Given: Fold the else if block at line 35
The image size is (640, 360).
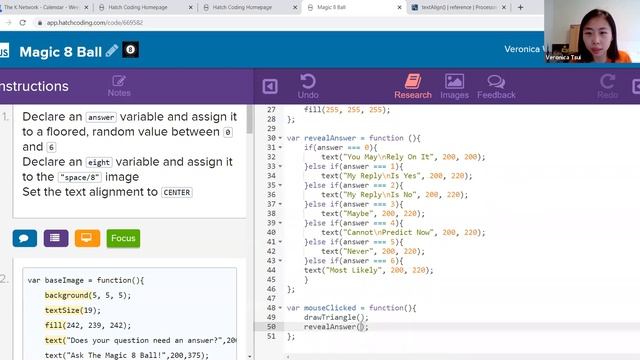Looking at the screenshot, I should tap(280, 185).
